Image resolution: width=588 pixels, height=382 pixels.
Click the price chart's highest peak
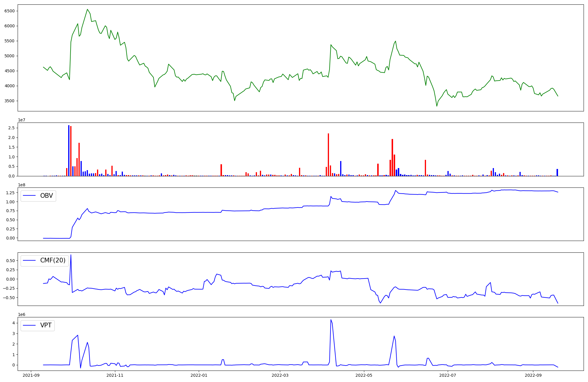pos(87,9)
